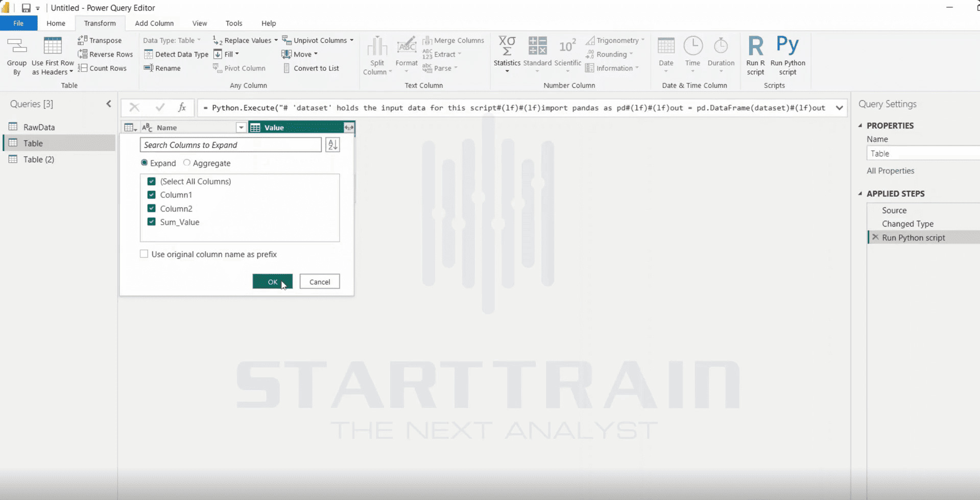Screen dimensions: 980x500
Task: Click the Run Python script icon
Action: click(x=787, y=45)
